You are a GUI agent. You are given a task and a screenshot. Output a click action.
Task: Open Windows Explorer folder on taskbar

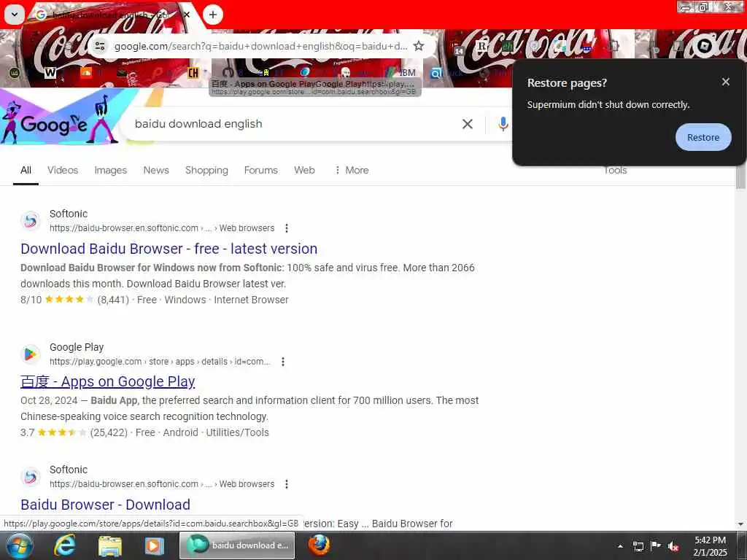tap(110, 545)
